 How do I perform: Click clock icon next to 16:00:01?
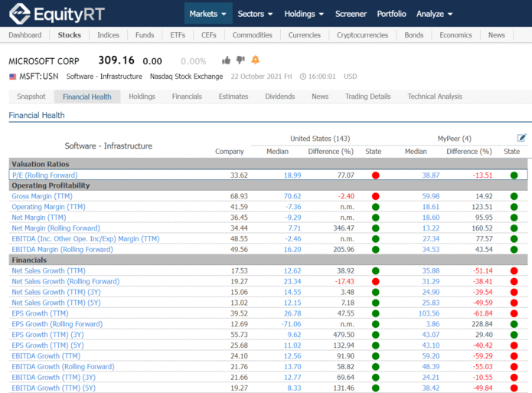(303, 77)
